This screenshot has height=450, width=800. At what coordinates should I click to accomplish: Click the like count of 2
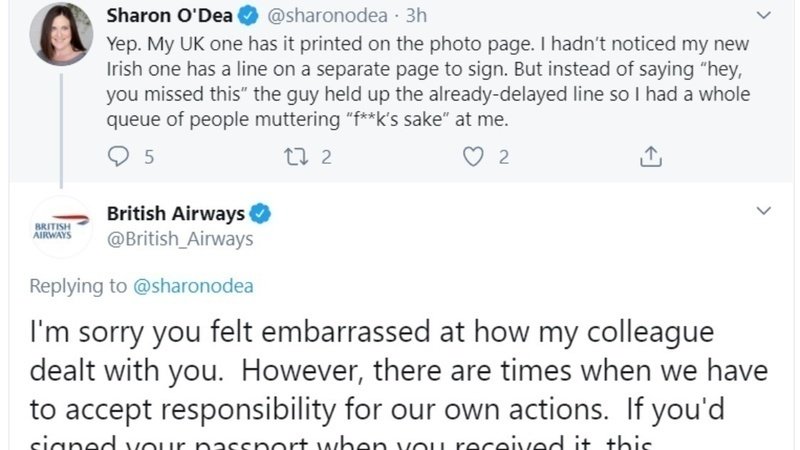504,157
